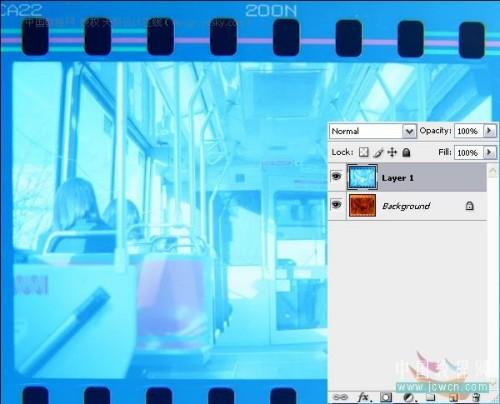
Task: Click the link layers icon
Action: [340, 397]
